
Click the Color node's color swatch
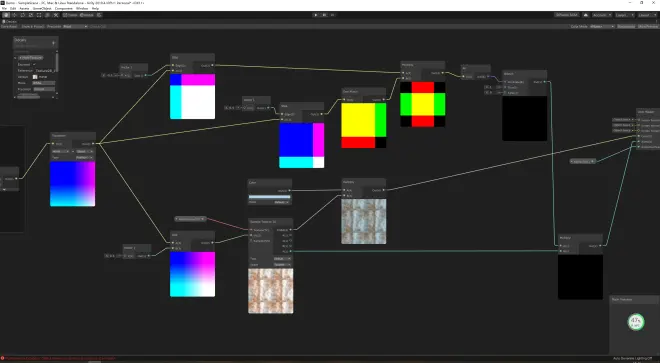tap(269, 197)
